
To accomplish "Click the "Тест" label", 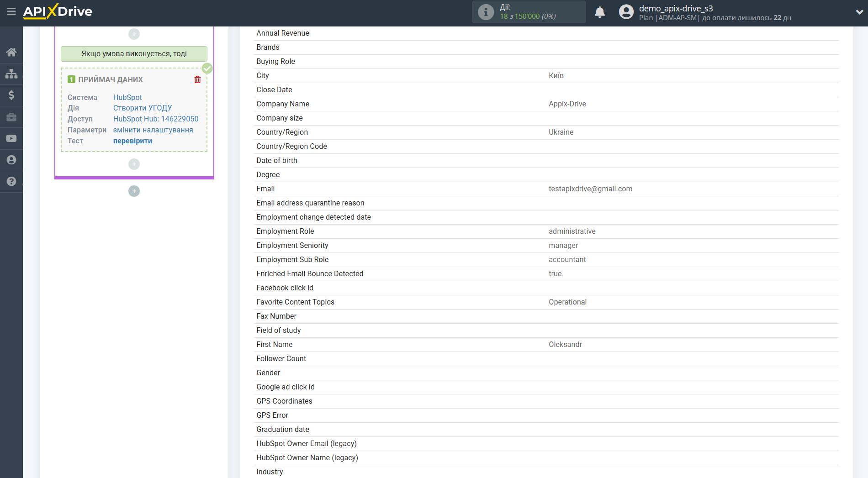I will click(x=75, y=141).
